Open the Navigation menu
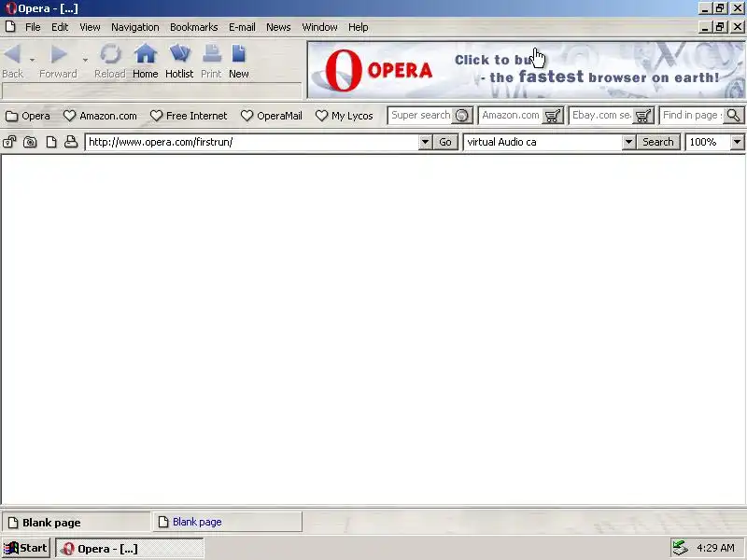 (x=135, y=27)
